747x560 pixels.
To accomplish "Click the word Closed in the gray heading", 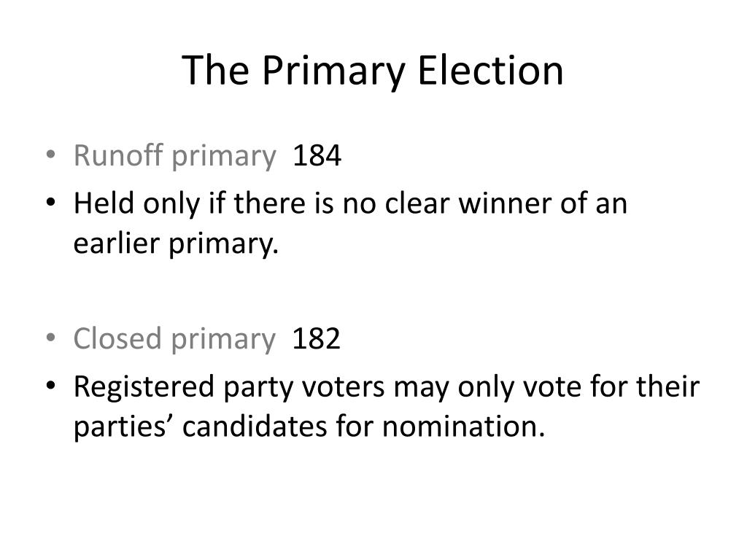I will pyautogui.click(x=117, y=338).
